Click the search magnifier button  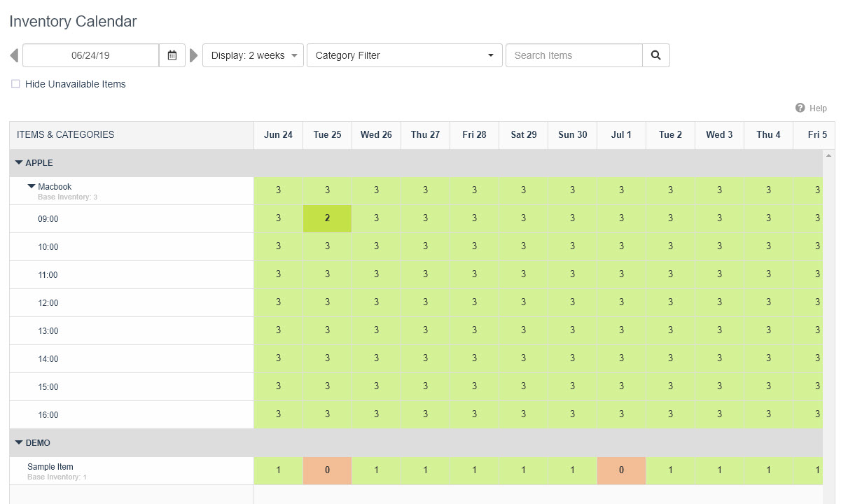(x=656, y=55)
